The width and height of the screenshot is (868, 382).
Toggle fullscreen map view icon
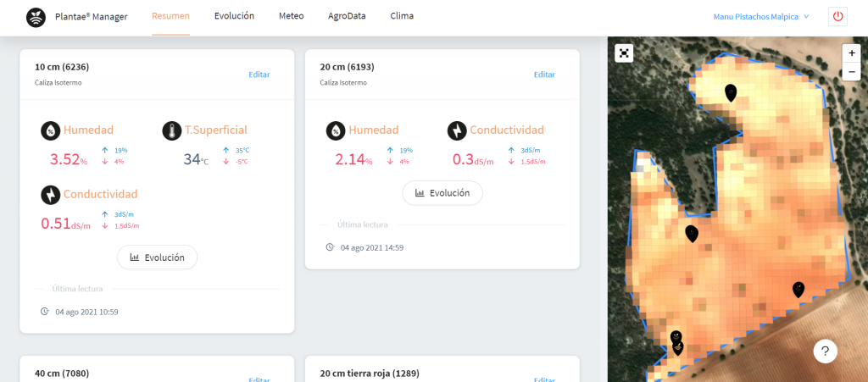(625, 53)
